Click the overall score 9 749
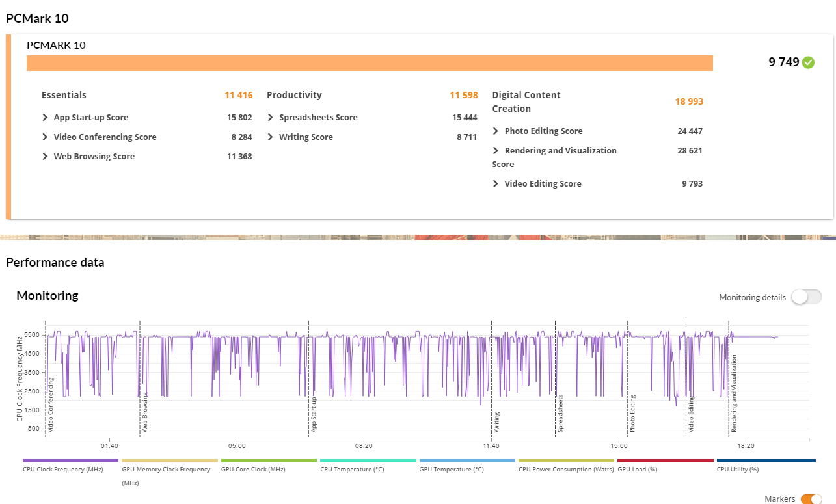836x504 pixels. (784, 62)
